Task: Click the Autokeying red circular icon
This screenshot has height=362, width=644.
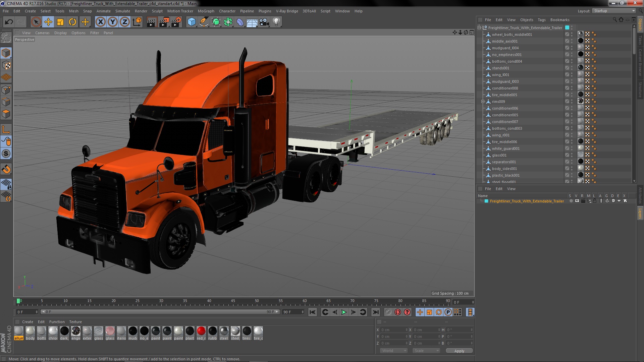Action: tap(398, 312)
